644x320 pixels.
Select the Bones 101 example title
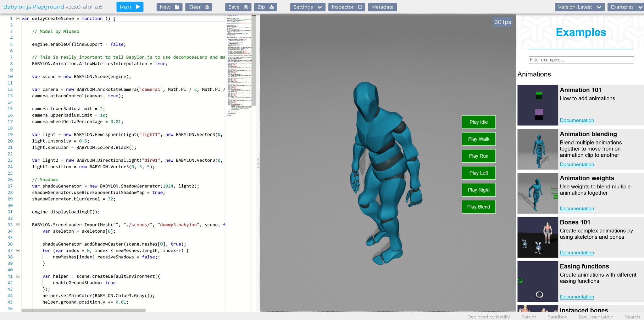coord(575,222)
